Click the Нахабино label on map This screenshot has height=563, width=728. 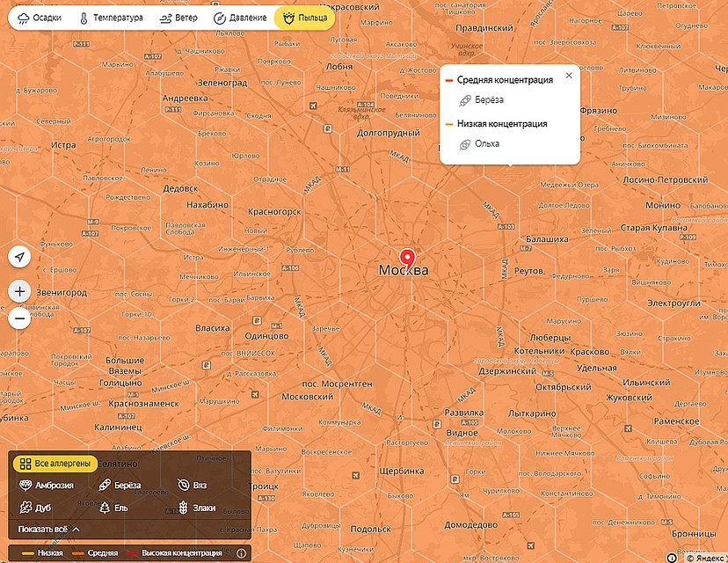207,205
